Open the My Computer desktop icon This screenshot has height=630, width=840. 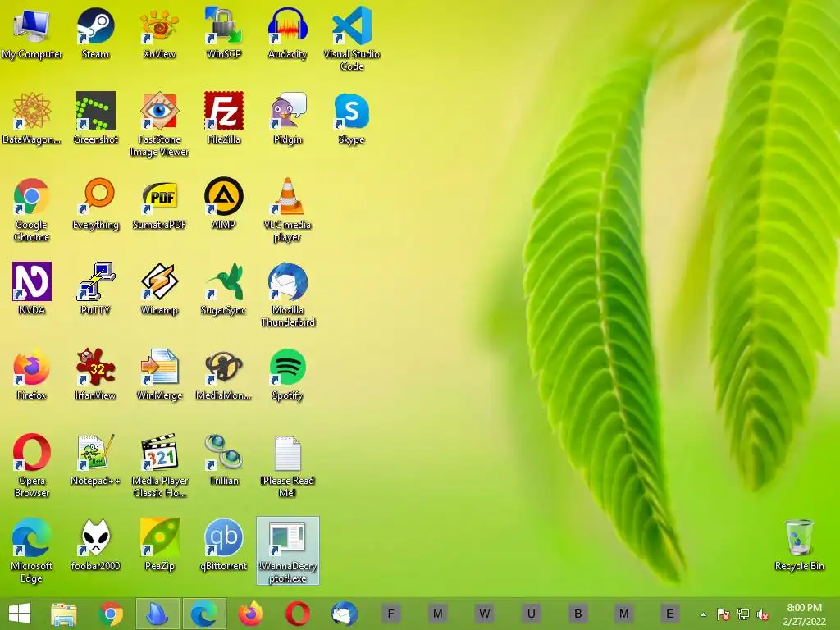[32, 33]
